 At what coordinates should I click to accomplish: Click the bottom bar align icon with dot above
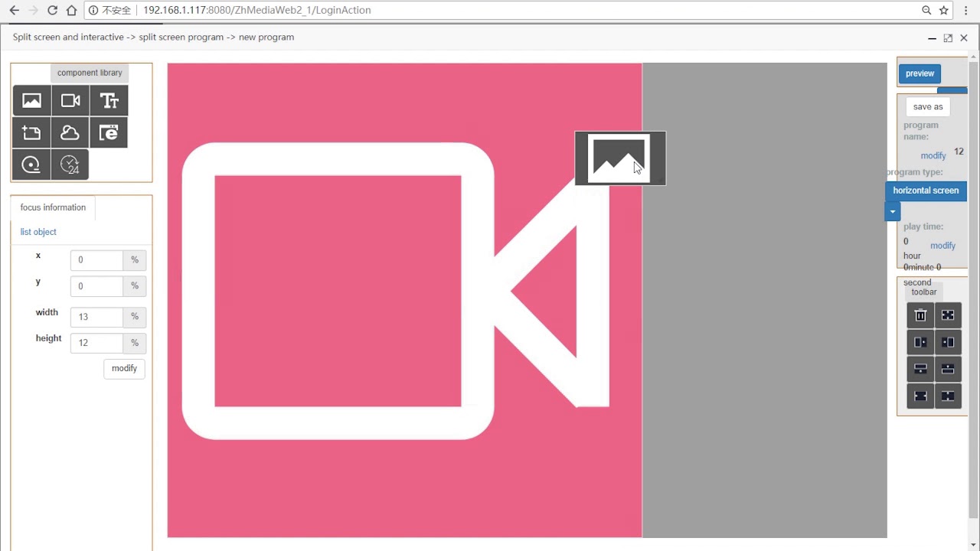pyautogui.click(x=948, y=369)
